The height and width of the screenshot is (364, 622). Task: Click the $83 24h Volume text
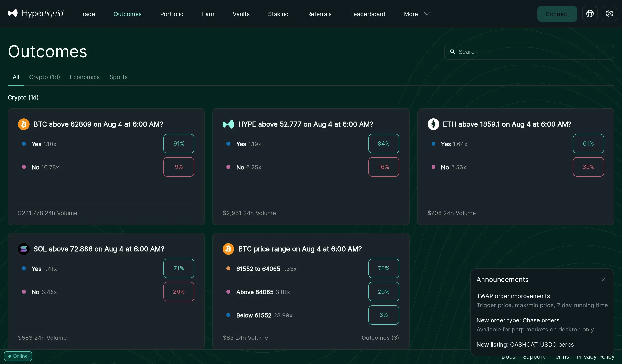(x=245, y=338)
